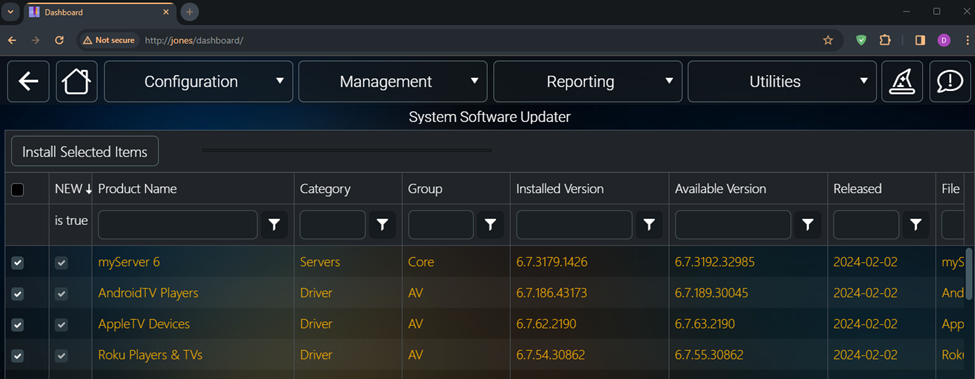Click the Category filter text box
Screen dimensions: 975x379
coord(333,225)
